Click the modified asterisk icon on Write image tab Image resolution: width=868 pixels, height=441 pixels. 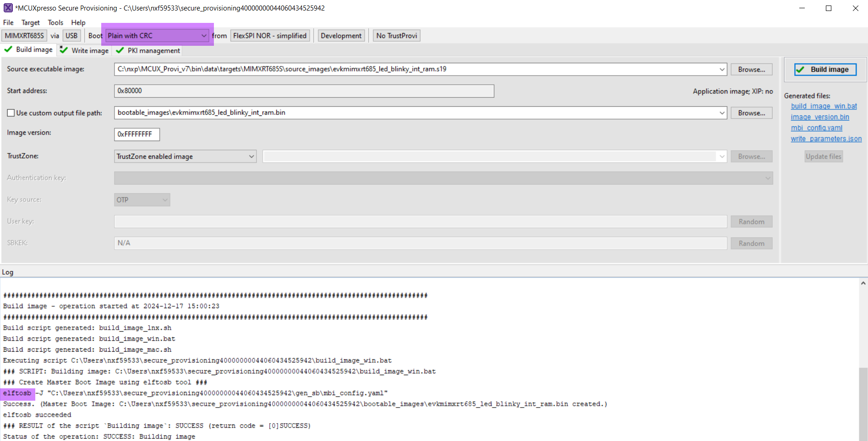tap(61, 48)
